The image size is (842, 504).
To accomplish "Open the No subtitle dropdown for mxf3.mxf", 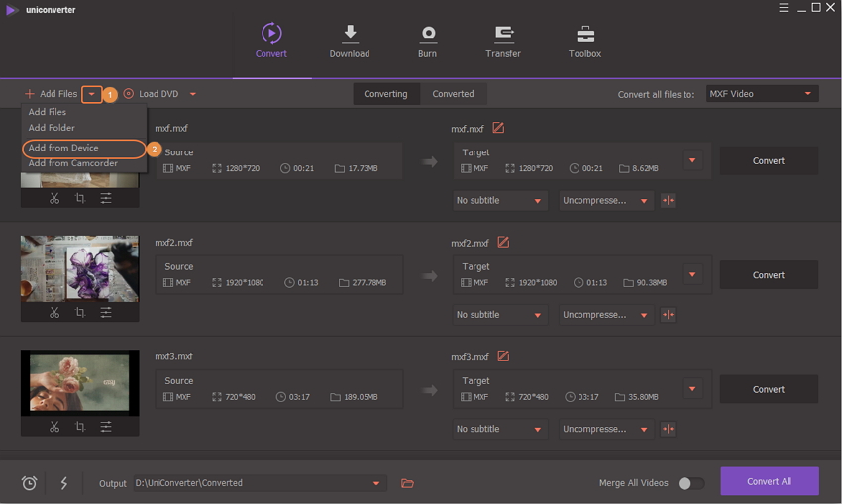I will click(x=500, y=429).
